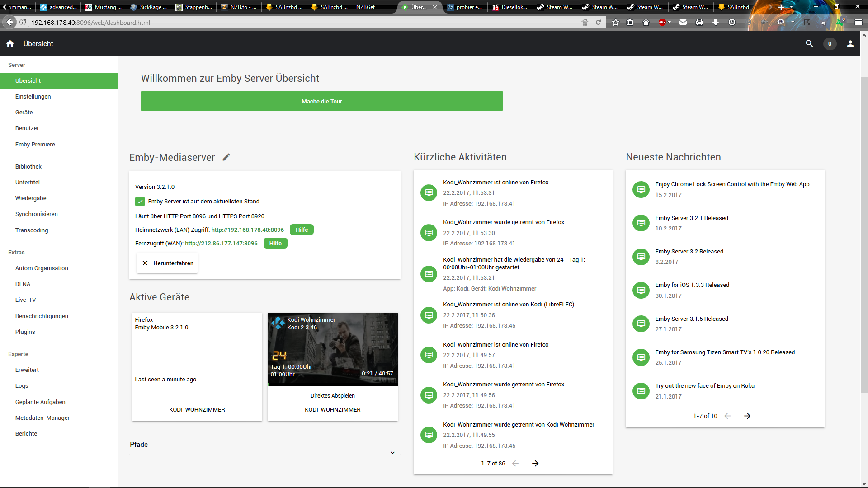Click the server up-to-date checkbox
The width and height of the screenshot is (868, 488).
(140, 202)
